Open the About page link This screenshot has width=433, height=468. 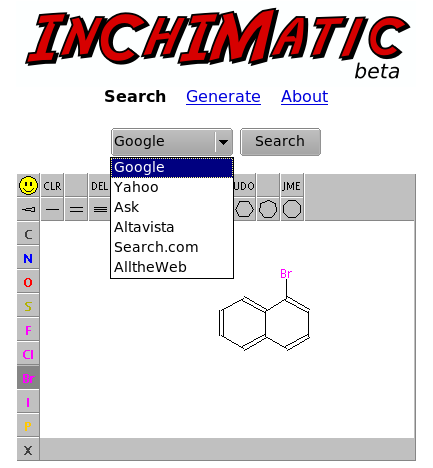click(304, 97)
